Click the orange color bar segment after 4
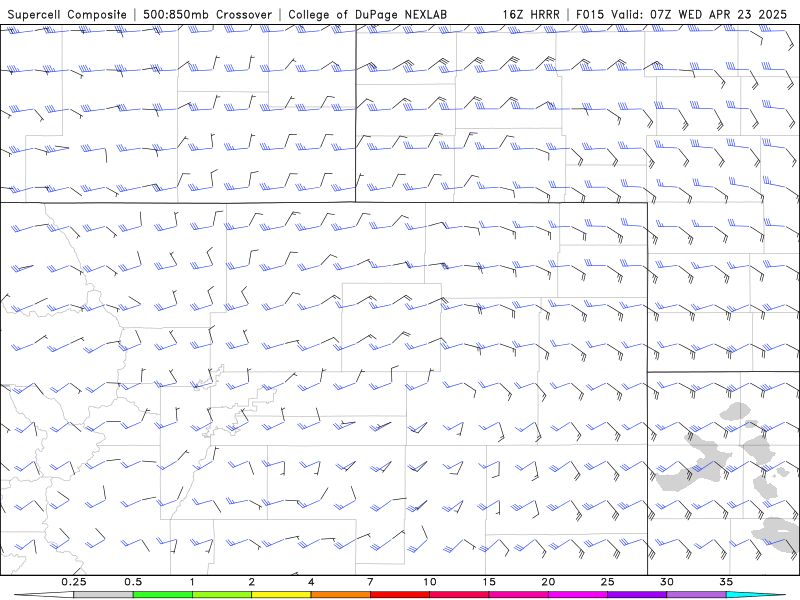The width and height of the screenshot is (800, 600). click(x=340, y=595)
